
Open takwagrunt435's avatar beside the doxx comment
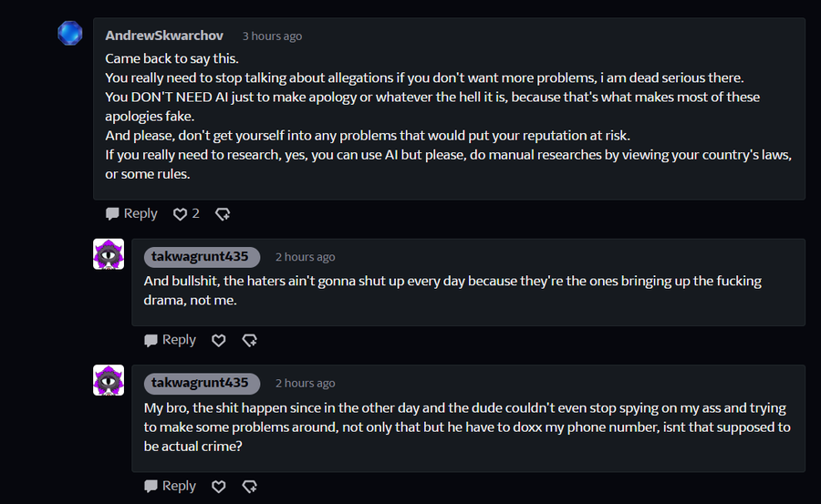[109, 380]
